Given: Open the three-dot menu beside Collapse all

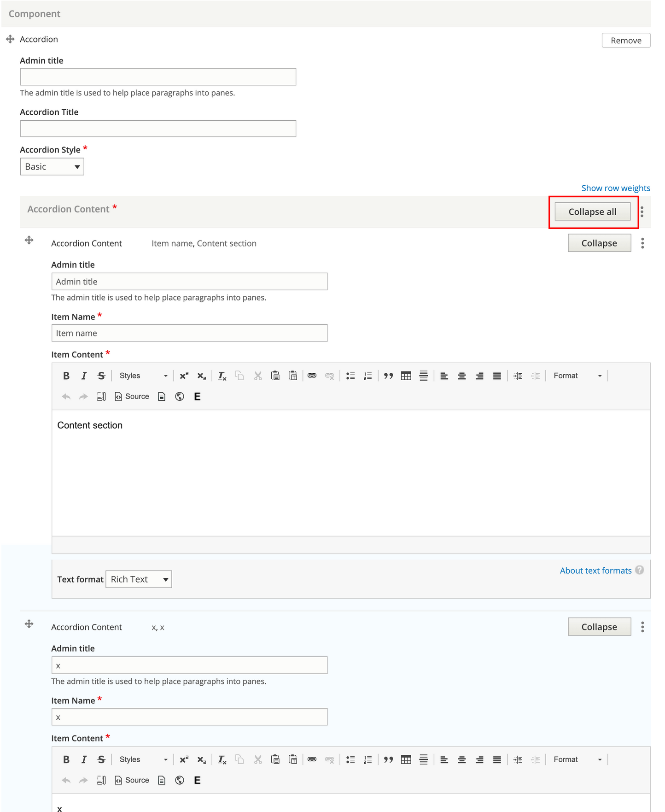Looking at the screenshot, I should point(642,212).
